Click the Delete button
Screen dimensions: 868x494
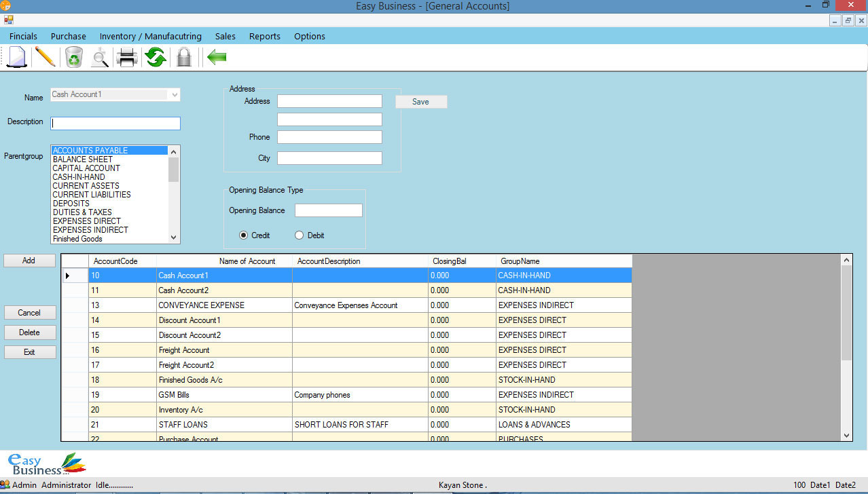29,332
